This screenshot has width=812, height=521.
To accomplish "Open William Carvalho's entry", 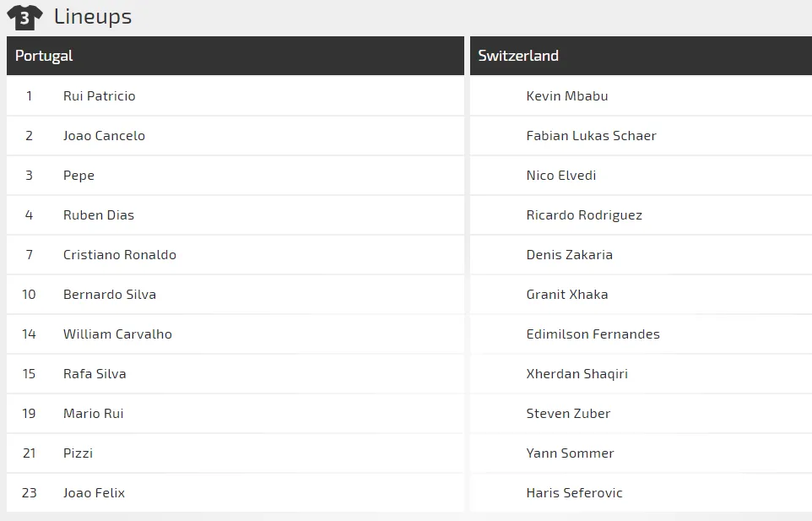I will [117, 334].
